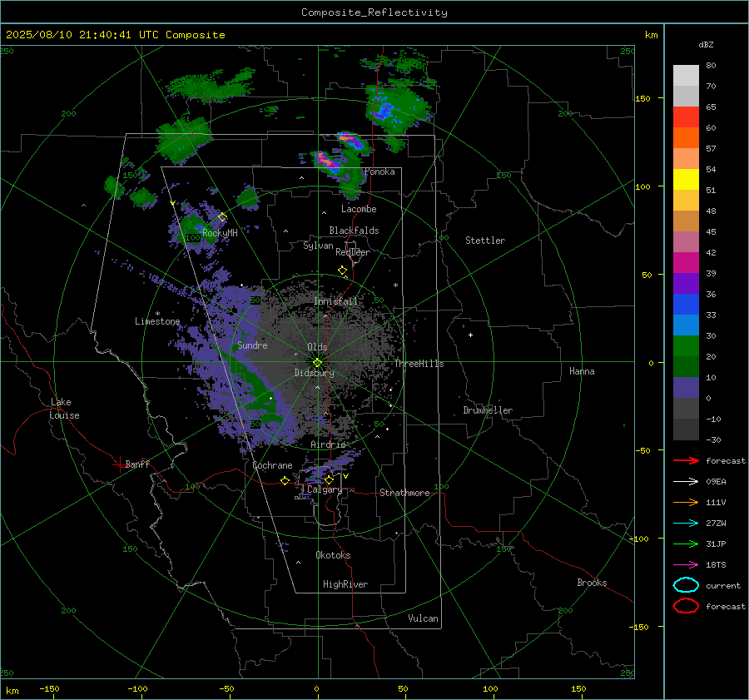Click the Okotoks city label

tap(333, 555)
